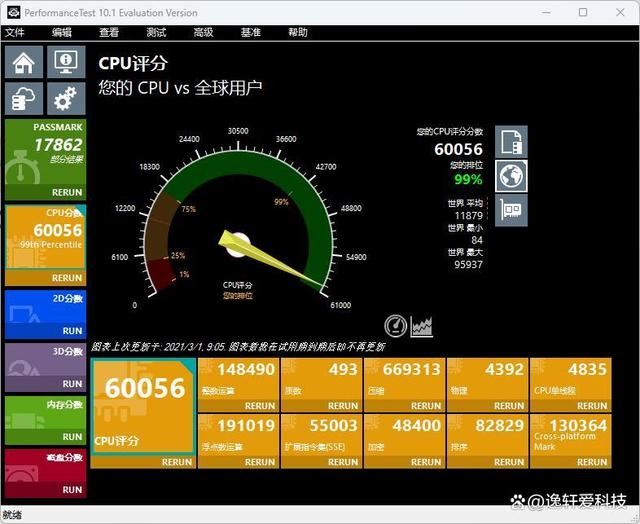Image resolution: width=640 pixels, height=524 pixels.
Task: Click the hardware card icon on right
Action: [x=511, y=211]
